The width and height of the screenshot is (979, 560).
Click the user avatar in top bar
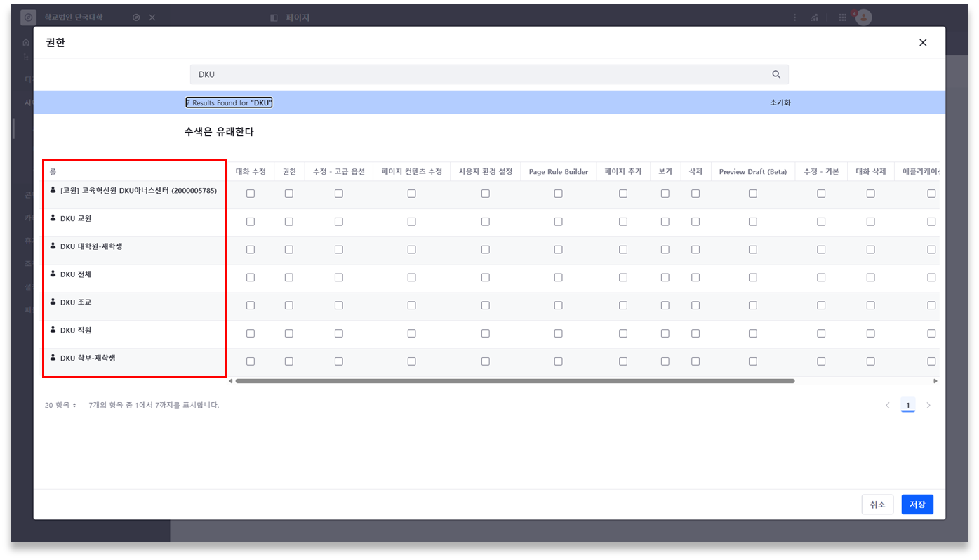coord(863,18)
